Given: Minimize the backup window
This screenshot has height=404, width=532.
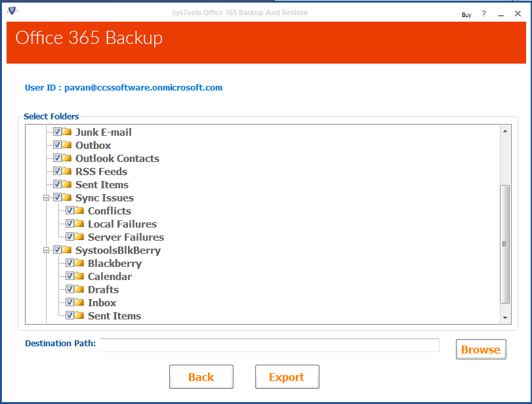Looking at the screenshot, I should 501,14.
